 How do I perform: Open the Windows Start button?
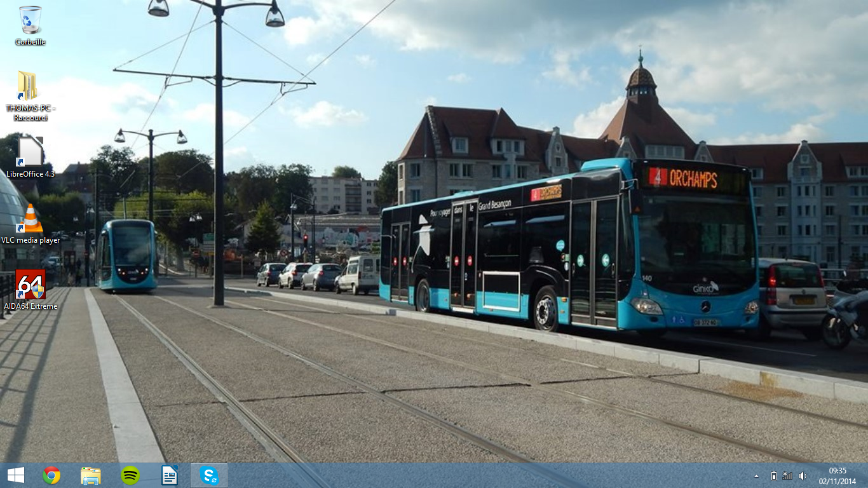[16, 475]
